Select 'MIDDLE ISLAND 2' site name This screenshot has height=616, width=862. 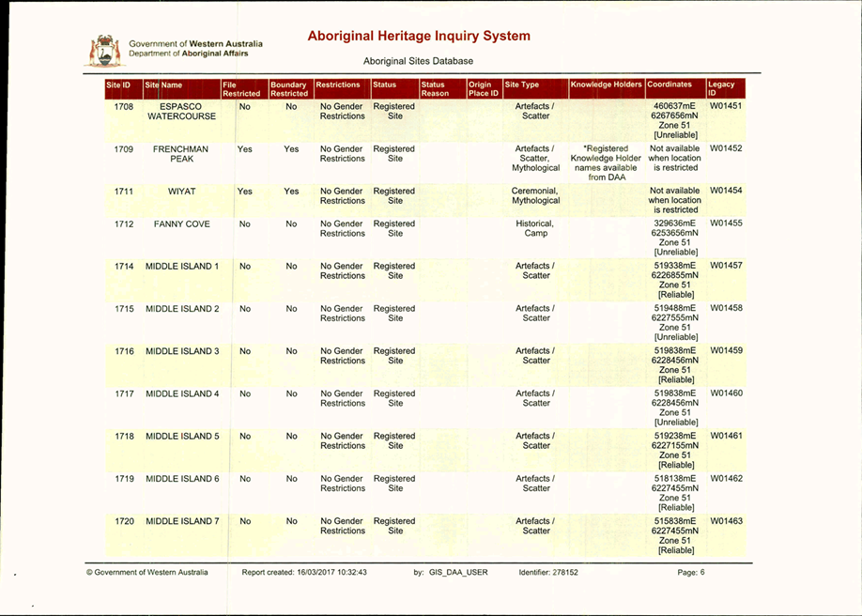[x=182, y=309]
